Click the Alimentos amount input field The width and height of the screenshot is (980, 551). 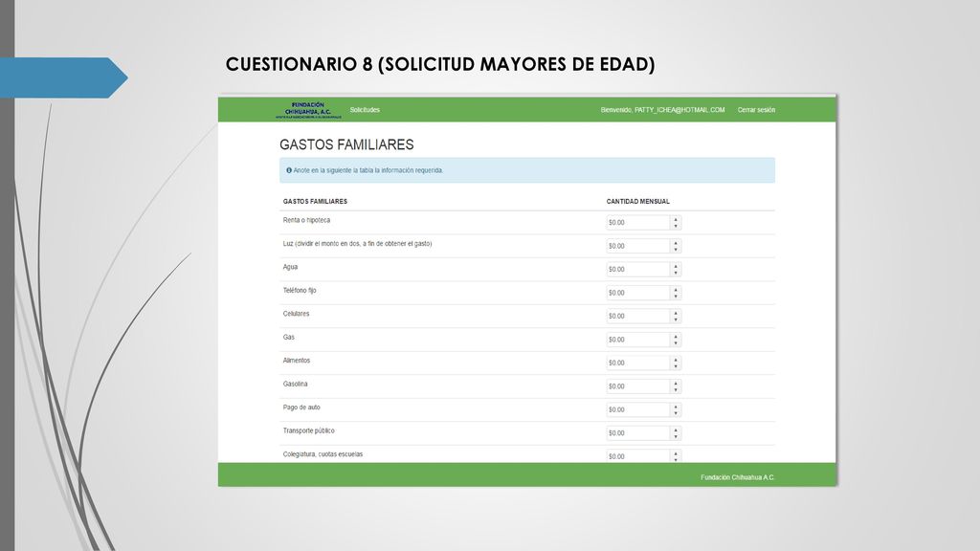pos(638,363)
